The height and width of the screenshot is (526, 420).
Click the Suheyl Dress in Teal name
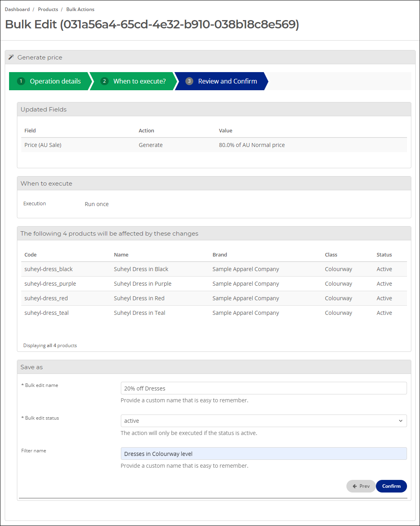pyautogui.click(x=139, y=313)
